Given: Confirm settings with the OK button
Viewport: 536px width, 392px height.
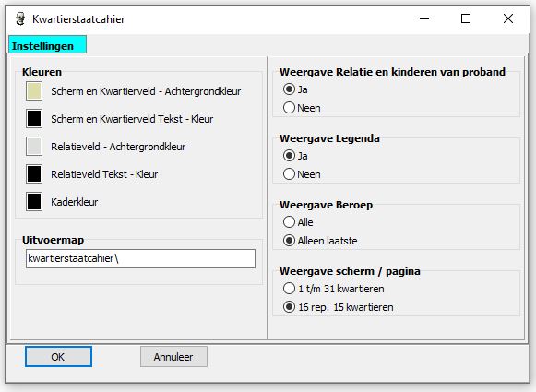Looking at the screenshot, I should (58, 356).
